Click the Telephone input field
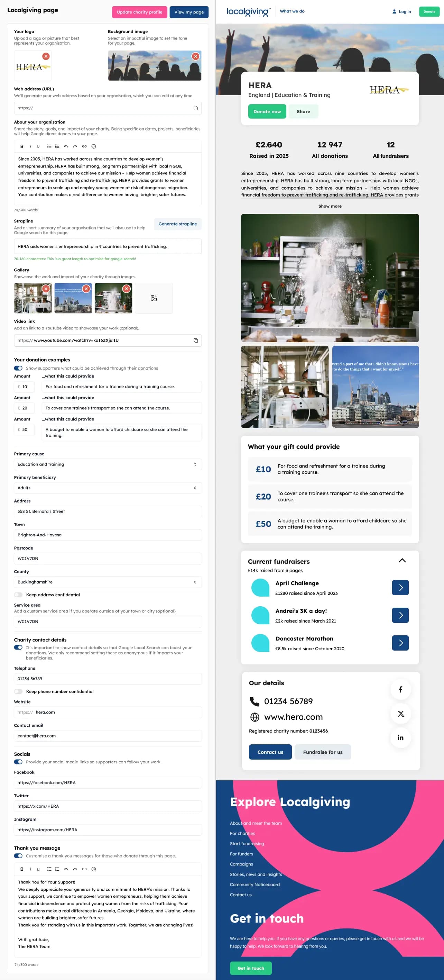 point(108,679)
